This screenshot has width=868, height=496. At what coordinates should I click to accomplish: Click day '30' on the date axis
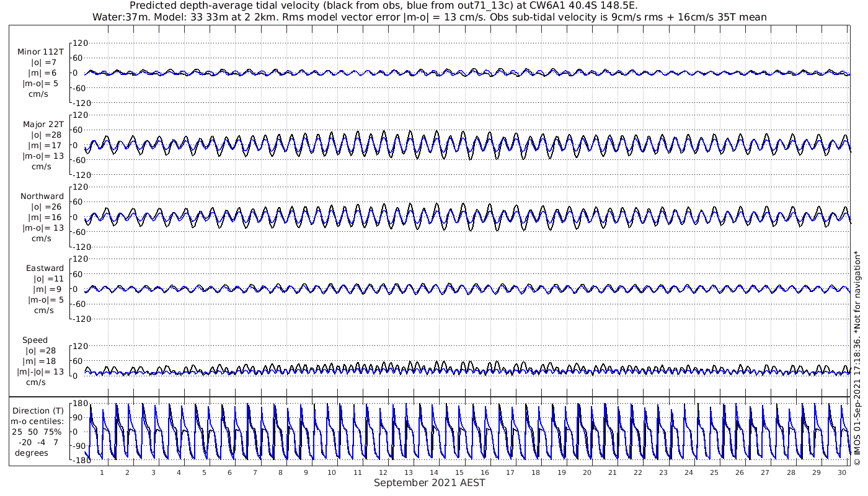click(x=842, y=472)
